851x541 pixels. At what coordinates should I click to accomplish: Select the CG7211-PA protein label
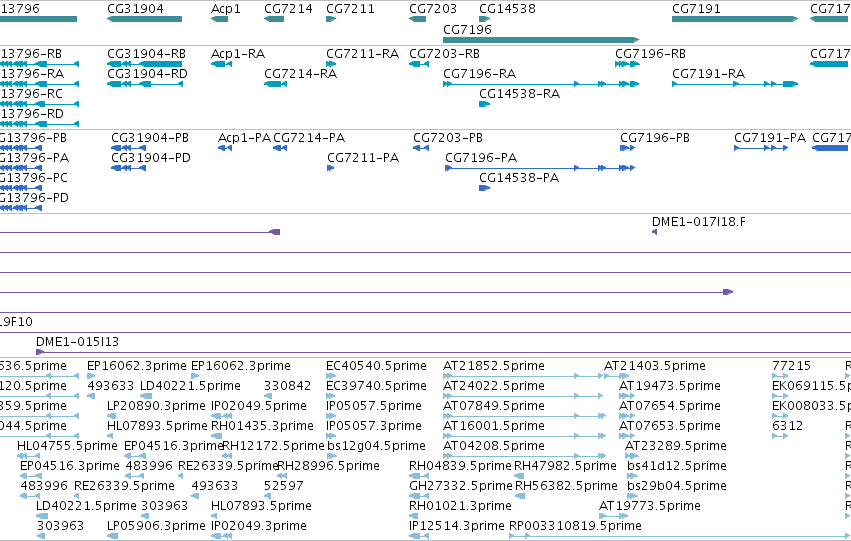[x=363, y=158]
